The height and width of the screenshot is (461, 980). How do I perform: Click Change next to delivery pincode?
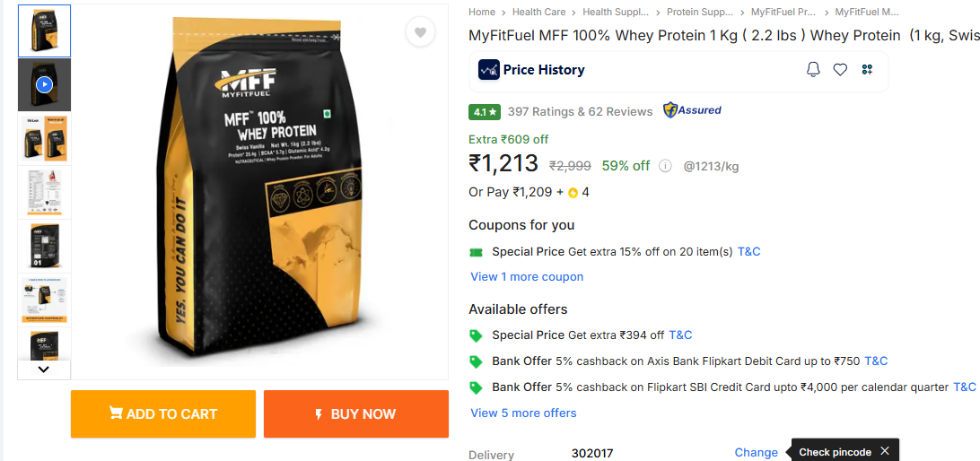coord(756,453)
